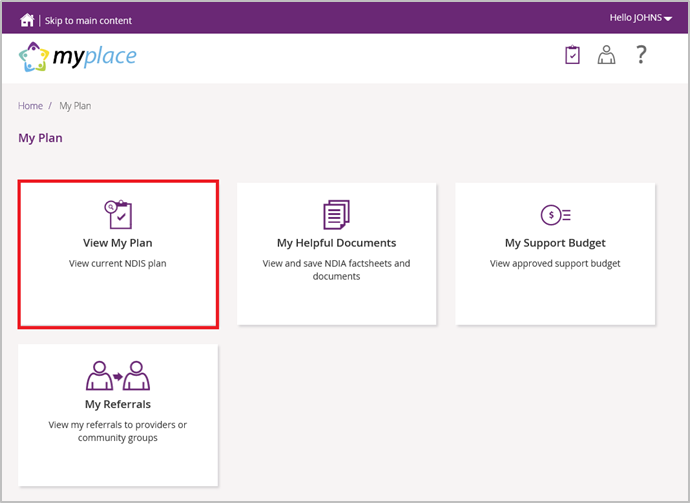Open the clipboard checklist icon in header
690x503 pixels.
coord(572,55)
